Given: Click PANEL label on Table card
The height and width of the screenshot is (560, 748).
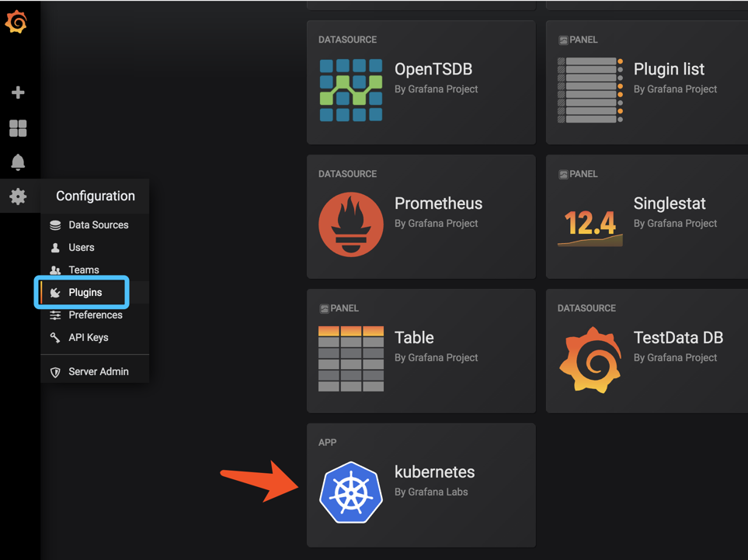Looking at the screenshot, I should [x=344, y=308].
